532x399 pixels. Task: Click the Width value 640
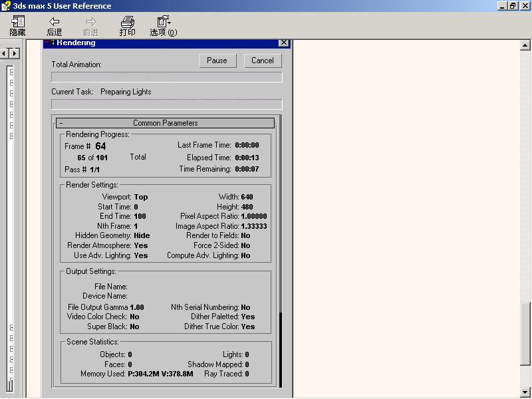click(x=247, y=197)
